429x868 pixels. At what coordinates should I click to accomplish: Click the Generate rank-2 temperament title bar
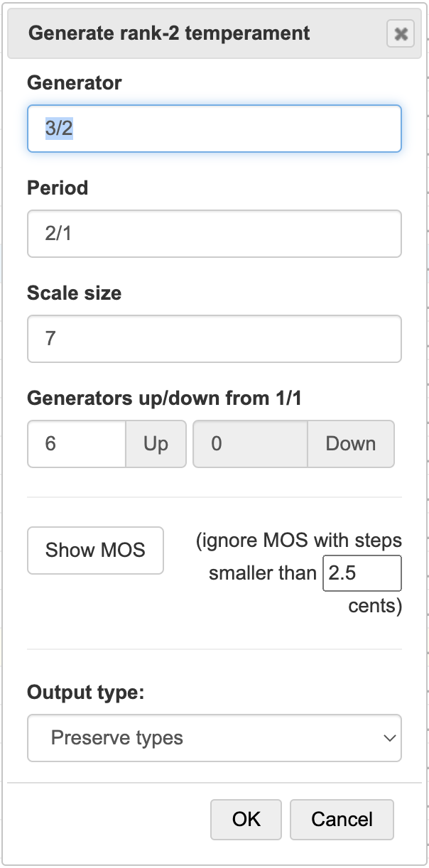tap(169, 33)
